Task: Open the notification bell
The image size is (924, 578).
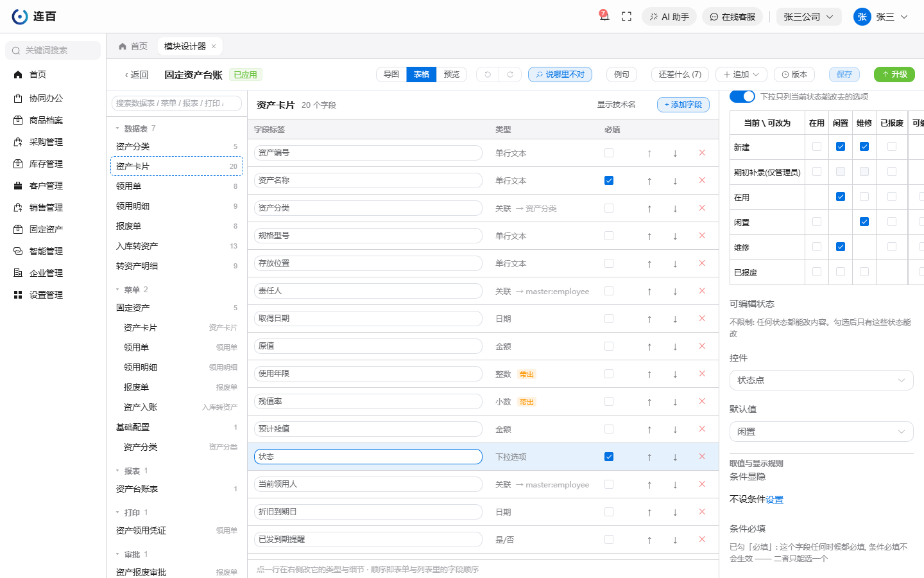Action: point(604,17)
